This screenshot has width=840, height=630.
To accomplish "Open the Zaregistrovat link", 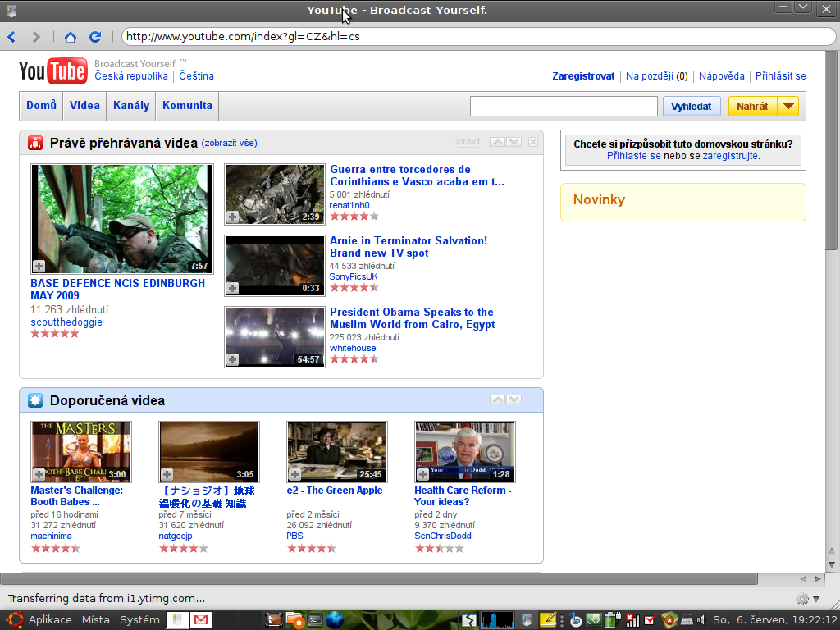I will click(x=583, y=76).
